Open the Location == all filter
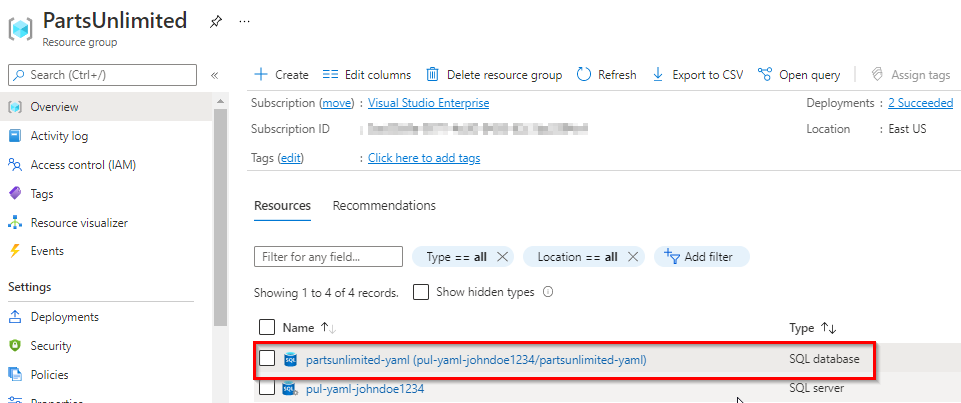This screenshot has height=403, width=961. click(x=577, y=257)
